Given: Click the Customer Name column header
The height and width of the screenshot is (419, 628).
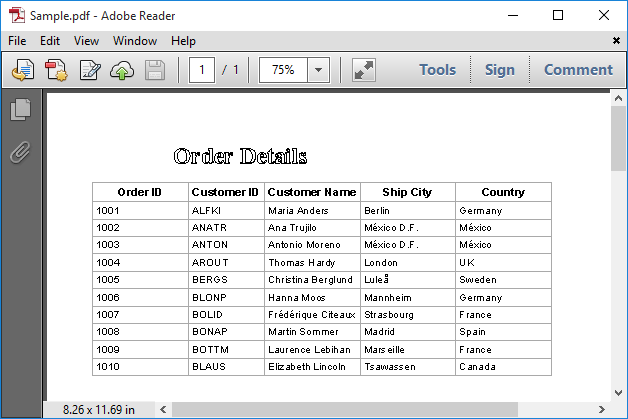Looking at the screenshot, I should 312,192.
